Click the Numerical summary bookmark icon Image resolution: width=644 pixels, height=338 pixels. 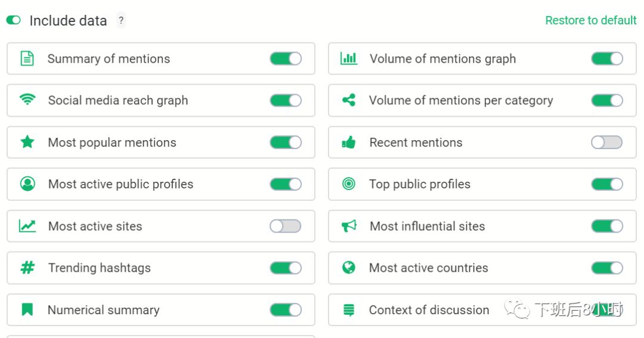click(x=27, y=309)
